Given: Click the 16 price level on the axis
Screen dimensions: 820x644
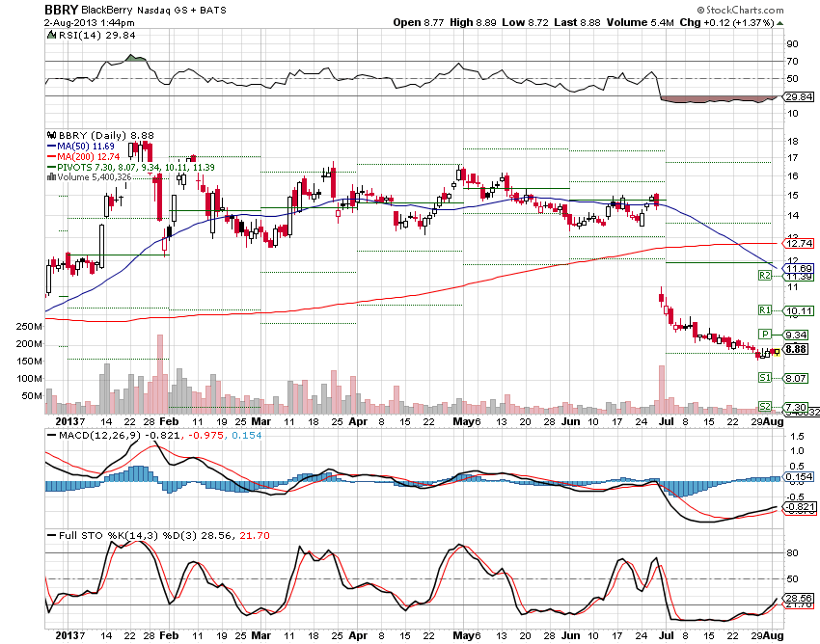Looking at the screenshot, I should 793,175.
